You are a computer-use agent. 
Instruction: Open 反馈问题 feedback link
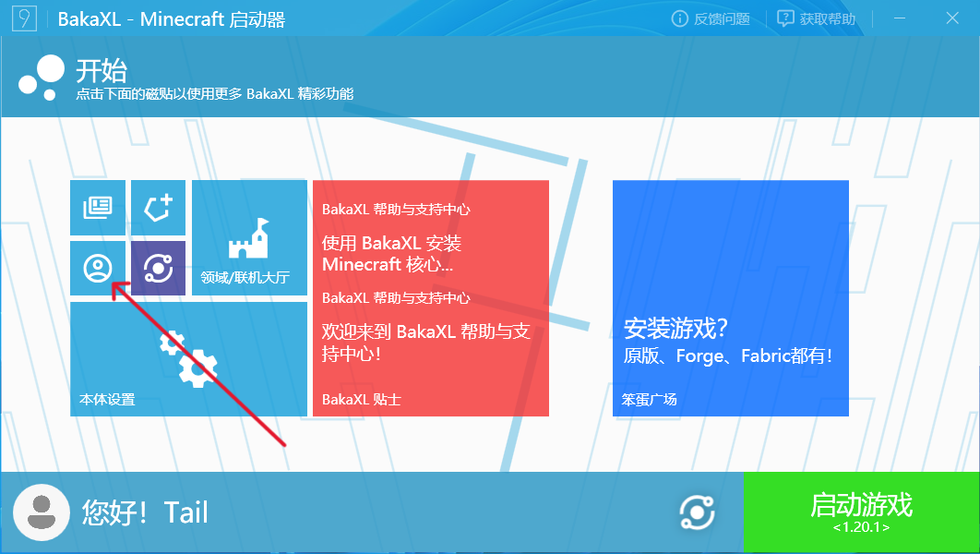point(711,18)
